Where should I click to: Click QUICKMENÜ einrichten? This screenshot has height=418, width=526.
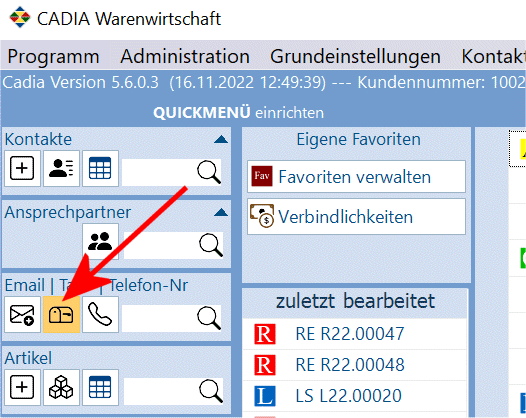coord(239,113)
